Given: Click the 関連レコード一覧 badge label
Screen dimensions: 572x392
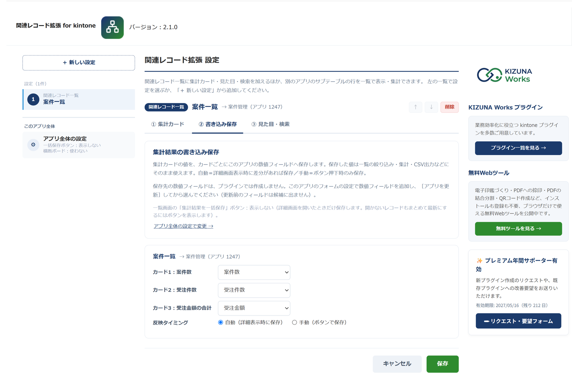Looking at the screenshot, I should 166,107.
